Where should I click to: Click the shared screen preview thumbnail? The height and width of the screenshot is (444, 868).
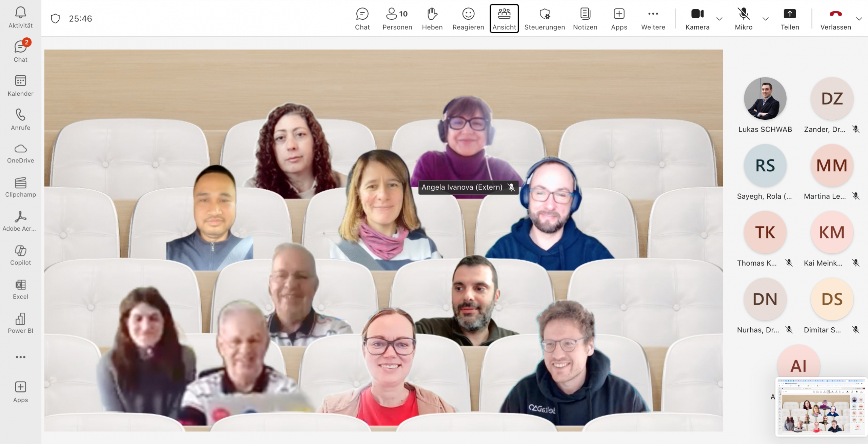pos(821,406)
